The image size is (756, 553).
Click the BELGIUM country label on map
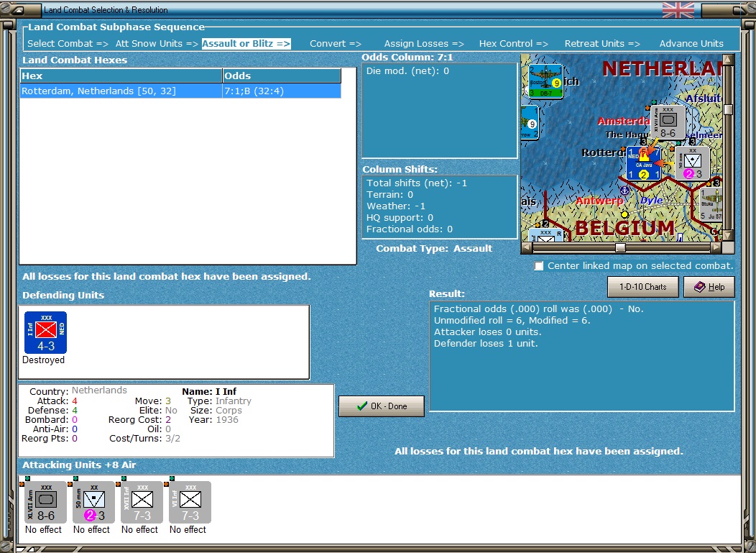coord(625,228)
